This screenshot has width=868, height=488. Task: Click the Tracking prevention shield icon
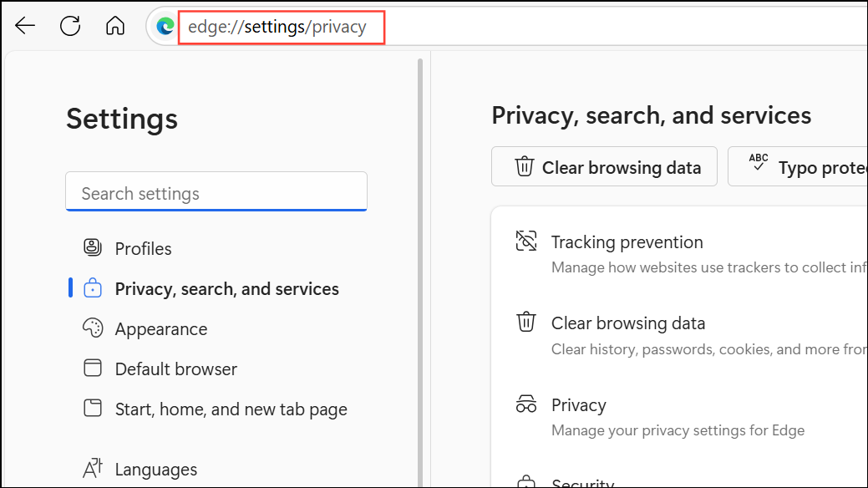pyautogui.click(x=525, y=240)
